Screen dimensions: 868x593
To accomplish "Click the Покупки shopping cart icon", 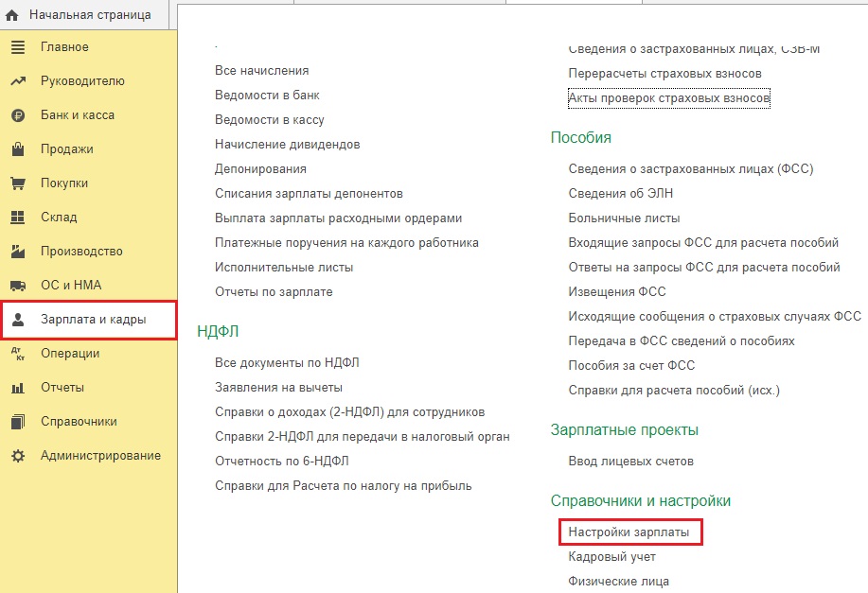I will [18, 183].
